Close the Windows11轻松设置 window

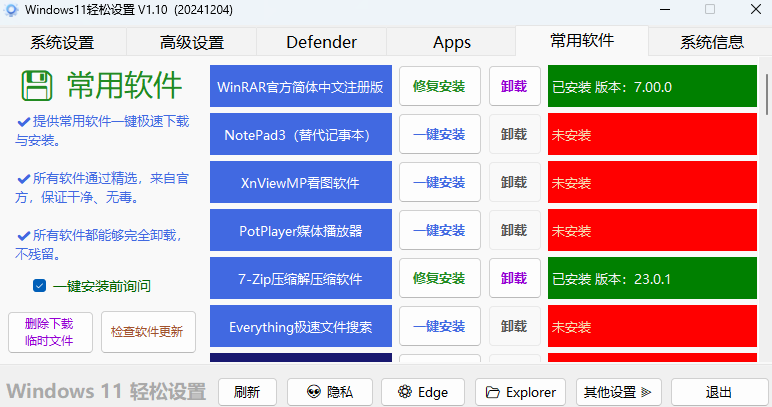tap(756, 9)
